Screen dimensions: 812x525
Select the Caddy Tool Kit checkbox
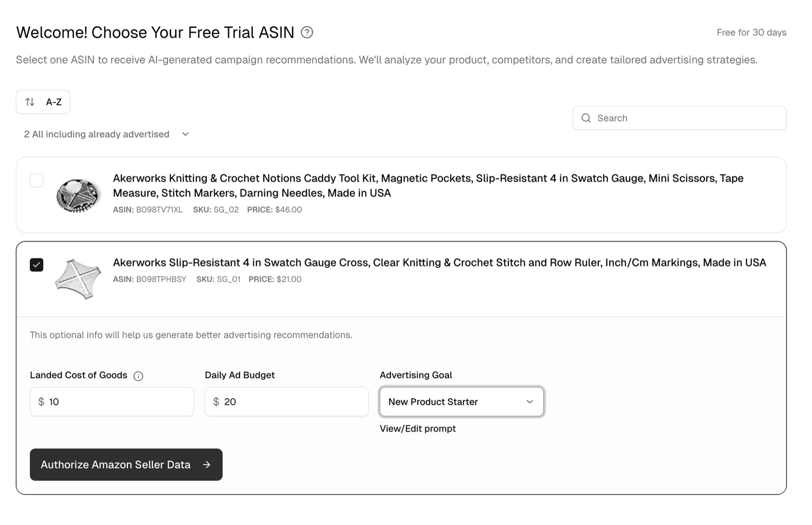pos(36,180)
